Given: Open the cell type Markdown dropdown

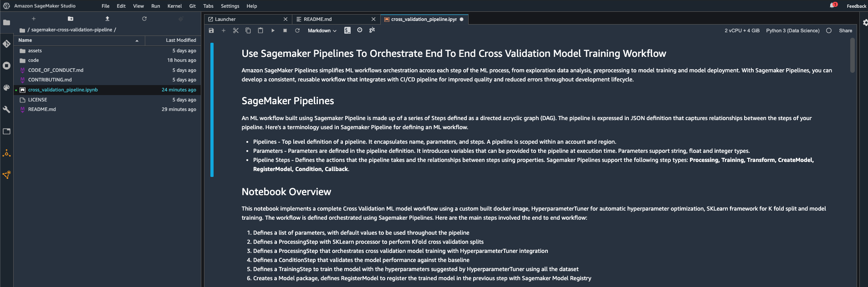Looking at the screenshot, I should (322, 30).
